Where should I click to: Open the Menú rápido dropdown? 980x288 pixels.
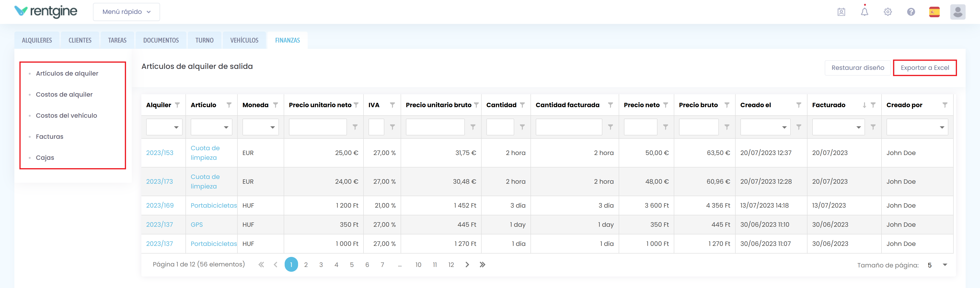[126, 12]
